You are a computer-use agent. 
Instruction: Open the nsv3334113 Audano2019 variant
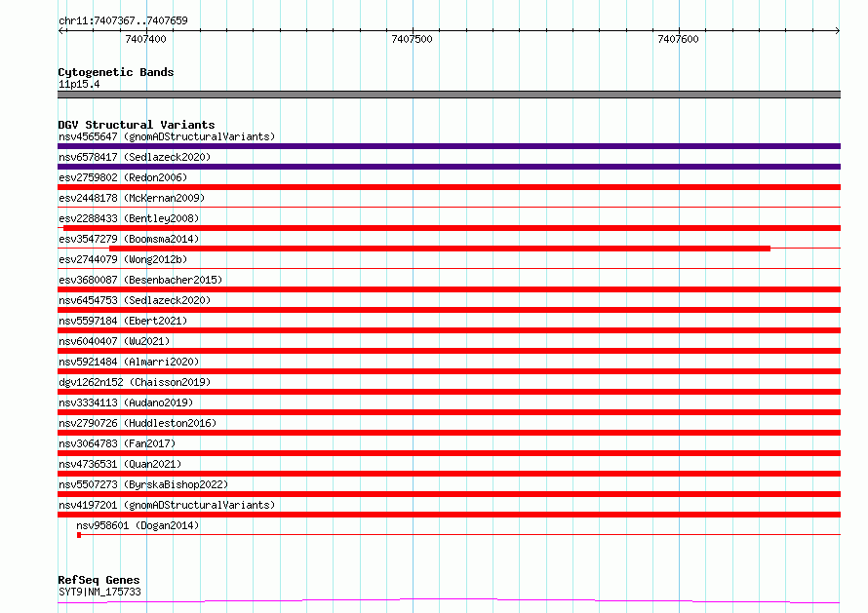click(x=449, y=412)
